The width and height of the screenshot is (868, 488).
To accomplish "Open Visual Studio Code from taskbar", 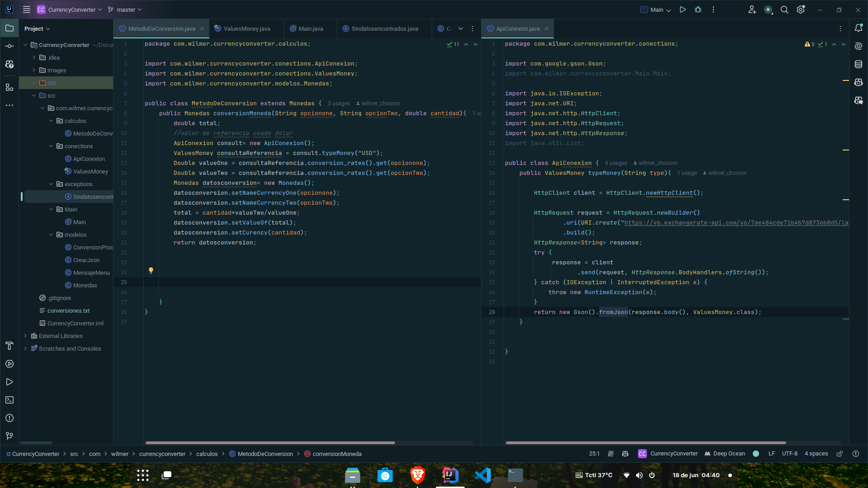I will point(483,475).
